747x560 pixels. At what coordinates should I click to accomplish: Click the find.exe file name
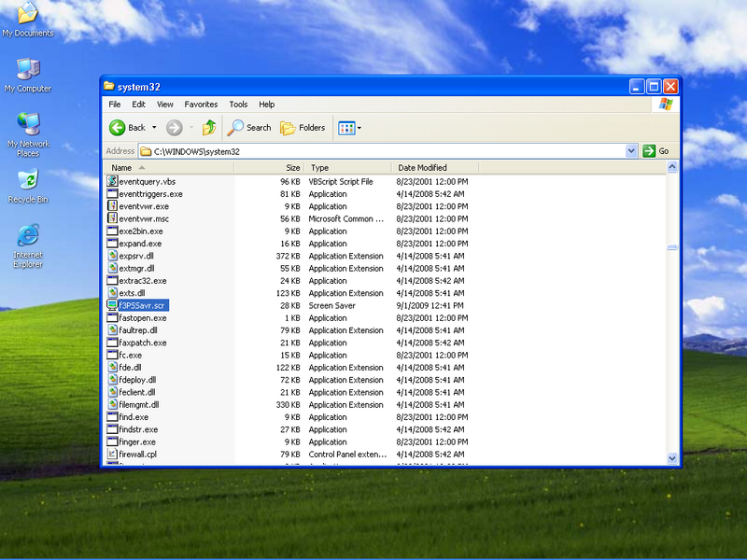click(134, 416)
